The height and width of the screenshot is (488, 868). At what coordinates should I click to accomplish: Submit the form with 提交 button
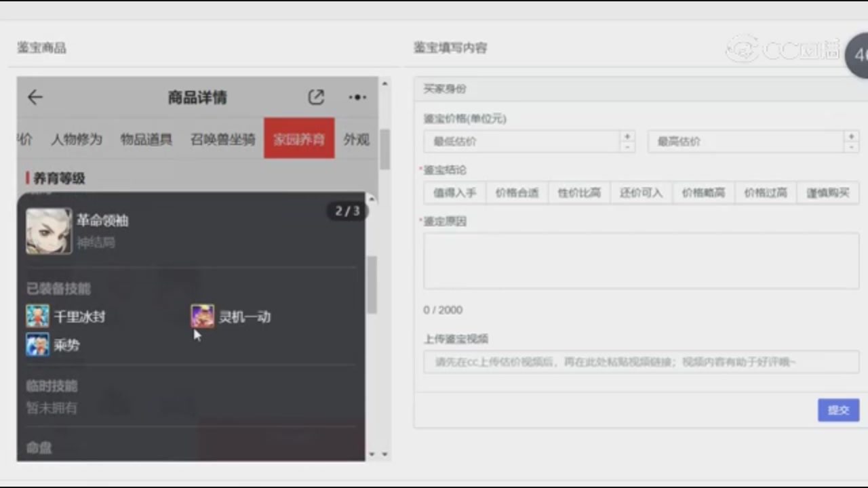tap(838, 410)
